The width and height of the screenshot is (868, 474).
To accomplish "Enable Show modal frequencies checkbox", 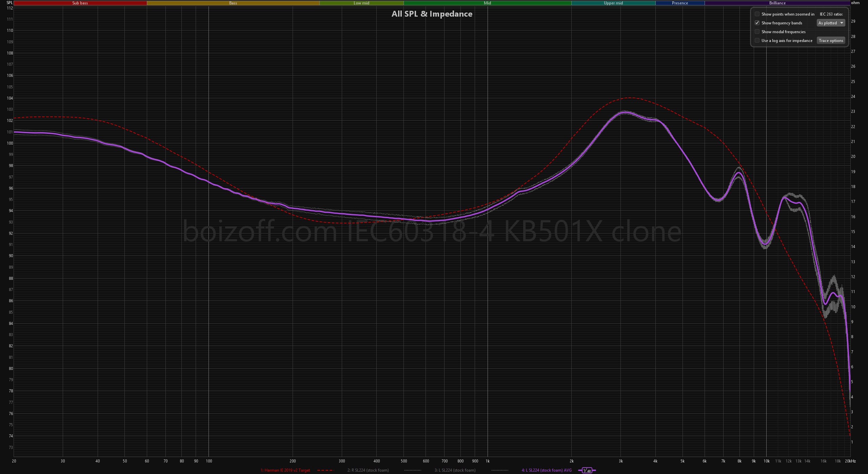I will [757, 32].
